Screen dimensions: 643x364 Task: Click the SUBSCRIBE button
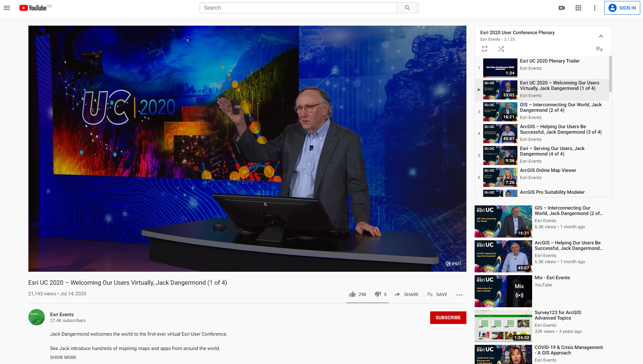point(448,318)
